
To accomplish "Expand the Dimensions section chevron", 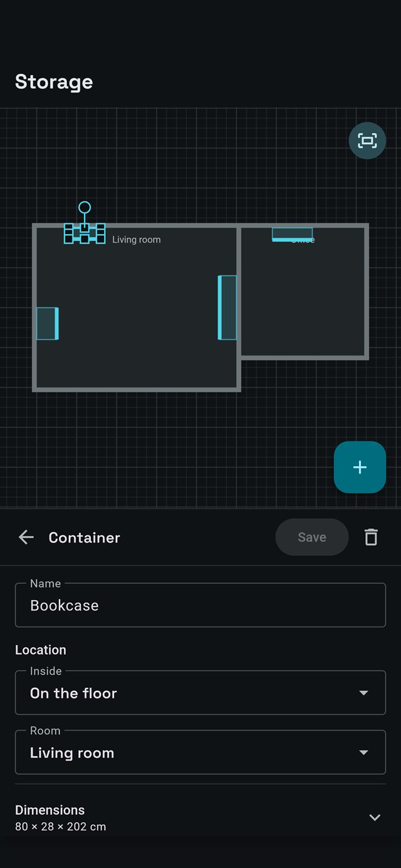I will pyautogui.click(x=375, y=817).
